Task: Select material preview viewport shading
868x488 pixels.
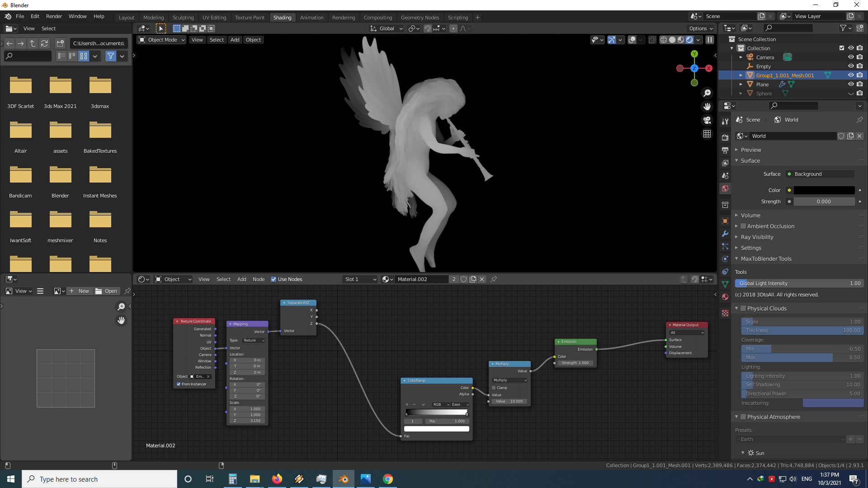Action: click(x=681, y=40)
